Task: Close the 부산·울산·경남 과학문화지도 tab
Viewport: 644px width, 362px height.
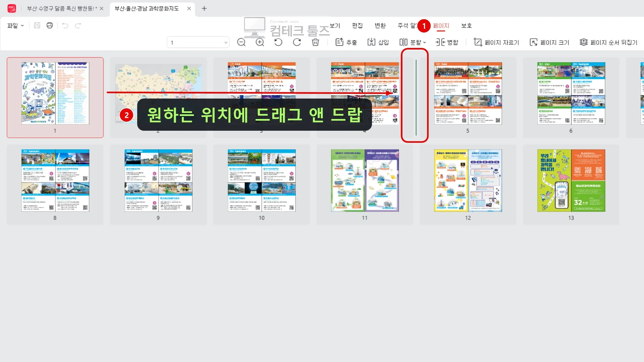Action: tap(189, 8)
